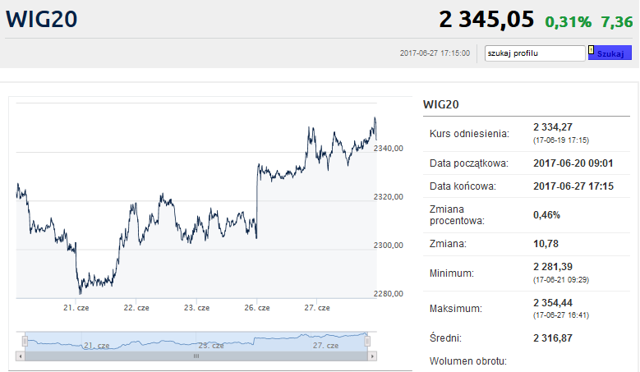This screenshot has width=640, height=372.
Task: Click the WIG20 heading in the stats panel
Action: (x=441, y=105)
